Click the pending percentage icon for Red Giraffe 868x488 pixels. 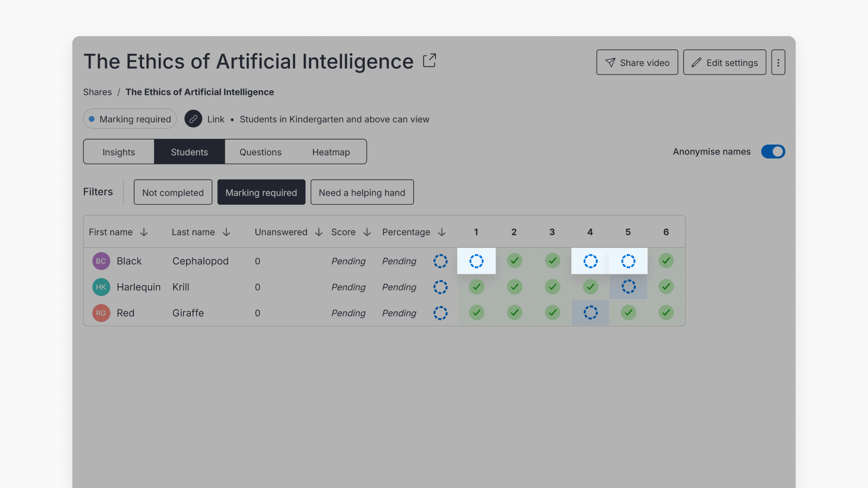click(x=440, y=313)
